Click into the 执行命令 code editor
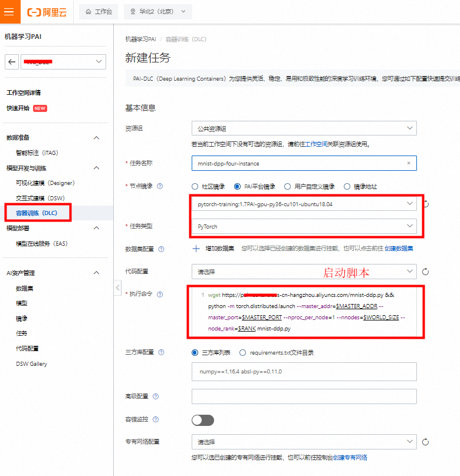Image resolution: width=460 pixels, height=476 pixels. click(305, 312)
